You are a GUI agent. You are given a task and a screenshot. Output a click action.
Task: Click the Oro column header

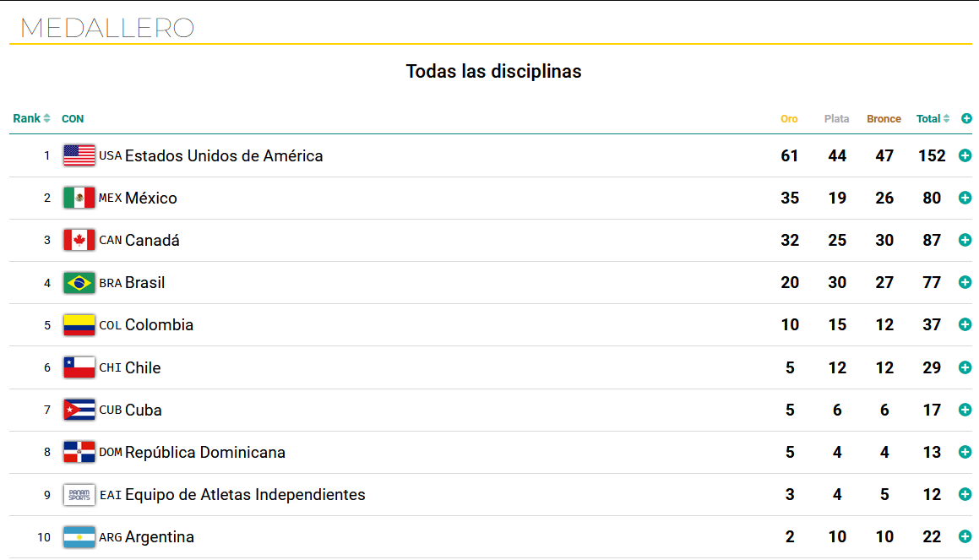(789, 118)
